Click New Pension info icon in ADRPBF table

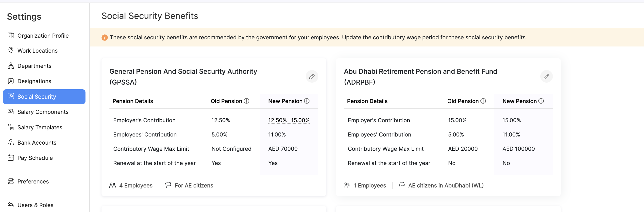pos(541,101)
